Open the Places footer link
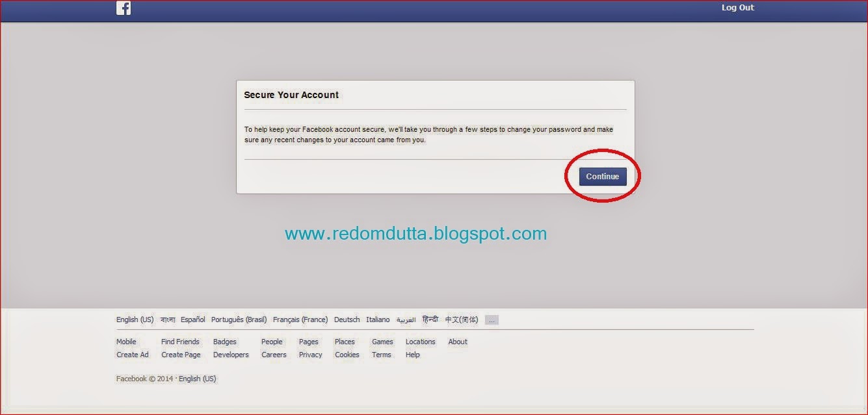Viewport: 868px width, 415px height. (x=345, y=342)
